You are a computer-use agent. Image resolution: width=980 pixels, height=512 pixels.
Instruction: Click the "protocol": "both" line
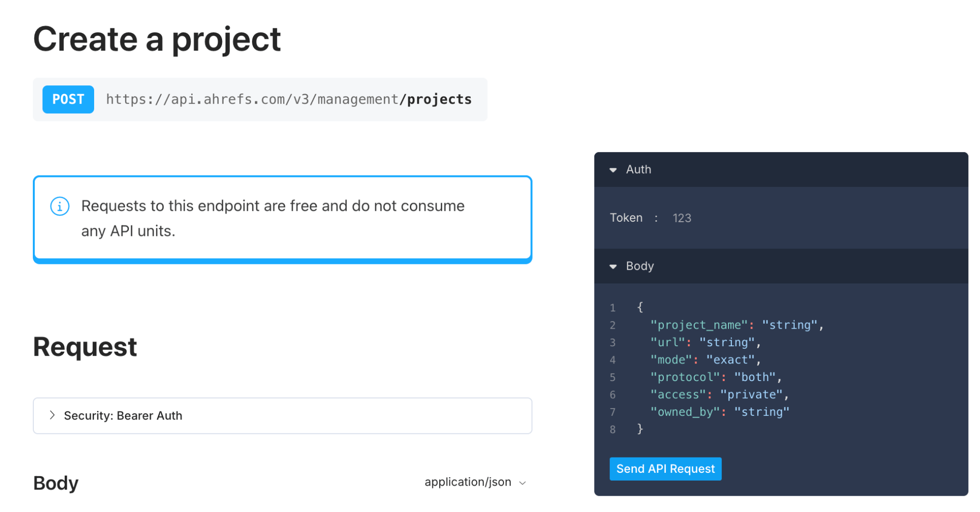(x=715, y=377)
